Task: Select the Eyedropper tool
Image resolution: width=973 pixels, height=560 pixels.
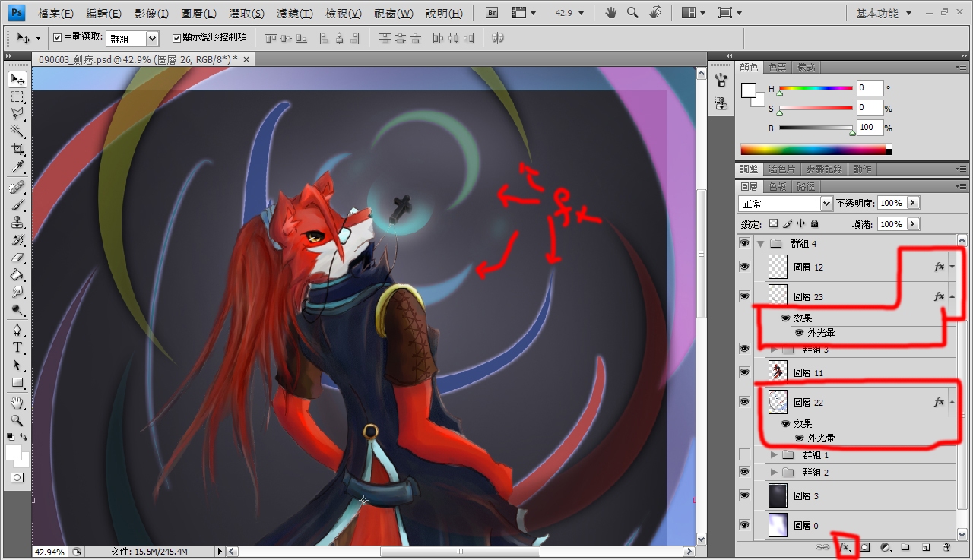Action: (17, 166)
